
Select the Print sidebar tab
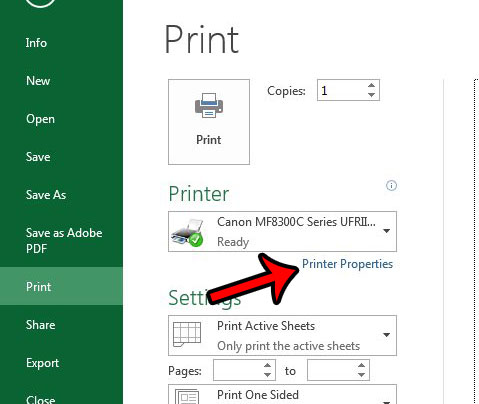point(61,286)
